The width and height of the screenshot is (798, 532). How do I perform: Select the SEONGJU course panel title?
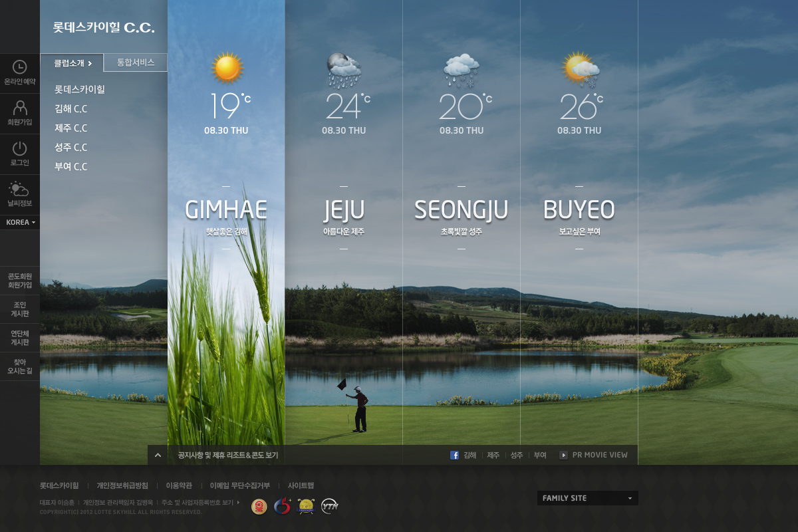tap(462, 210)
